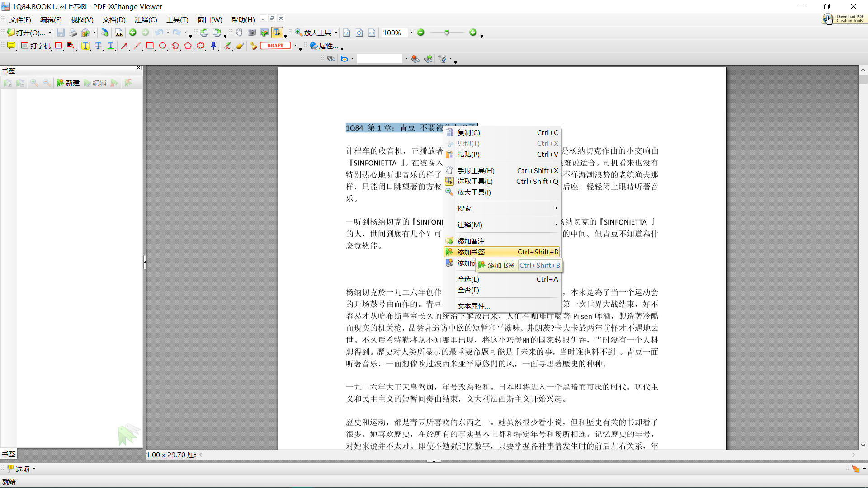Rotate page counterclockwise icon
Viewport: 868px width, 488px height.
coord(204,33)
